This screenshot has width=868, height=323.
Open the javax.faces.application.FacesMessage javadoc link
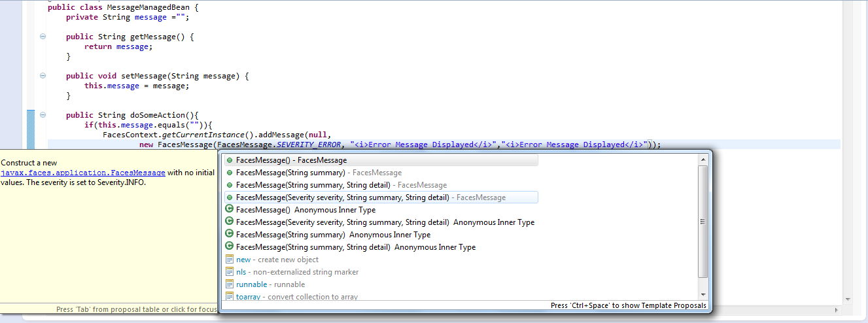82,173
